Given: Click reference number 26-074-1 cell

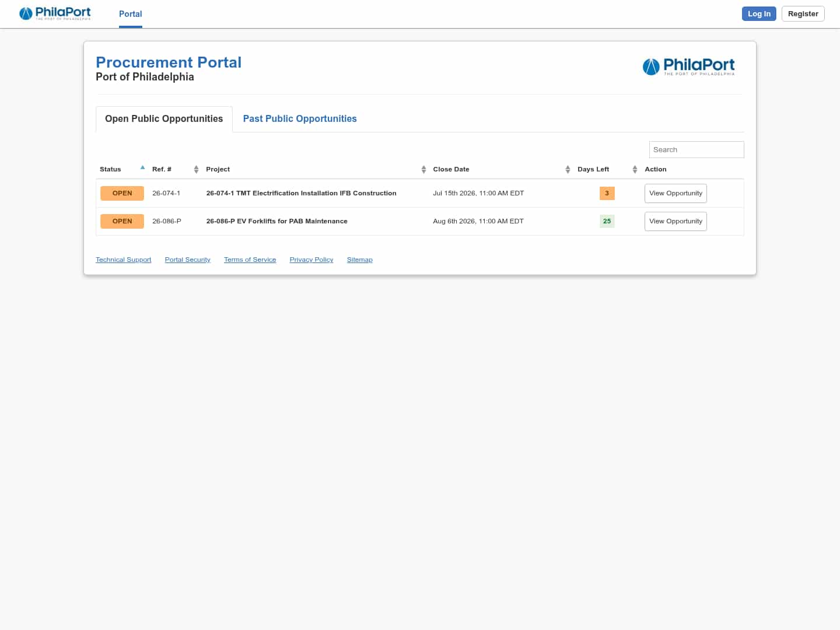Looking at the screenshot, I should tap(166, 193).
